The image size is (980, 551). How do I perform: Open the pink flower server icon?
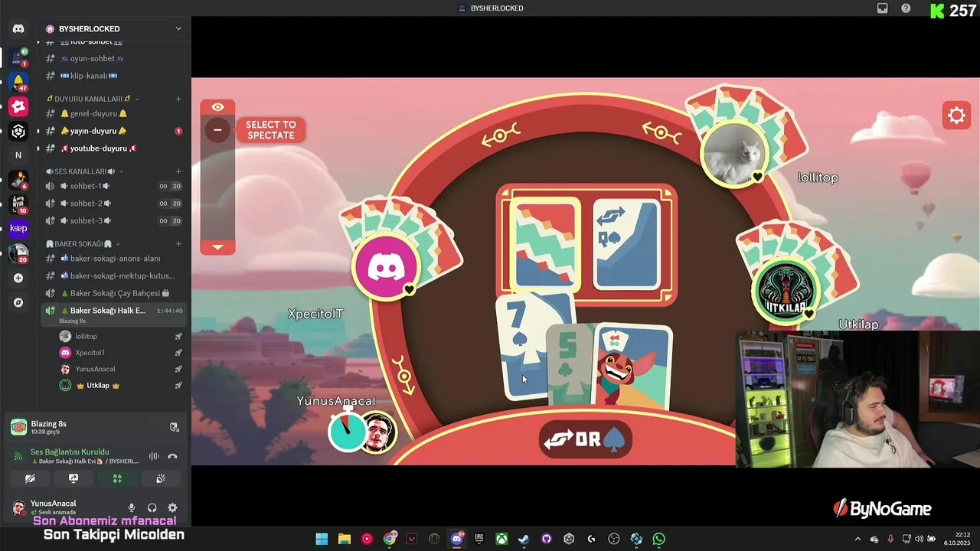(18, 106)
